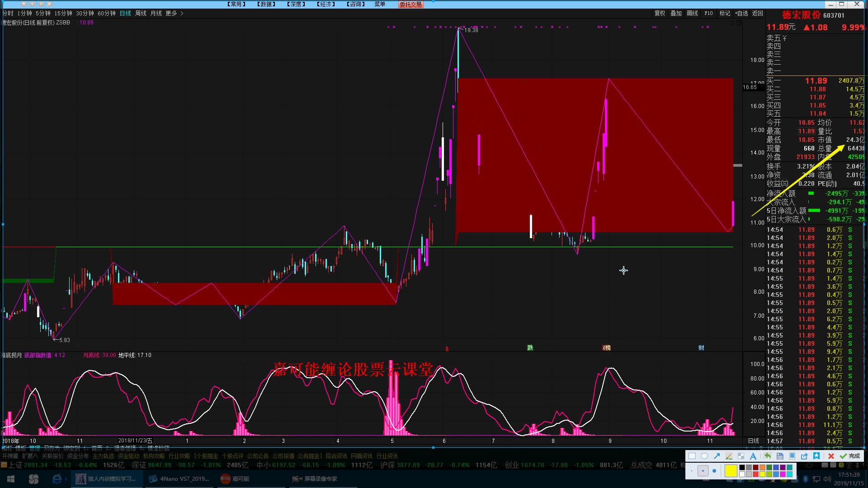Send screenshot to phone icon
The width and height of the screenshot is (868, 488).
pyautogui.click(x=792, y=456)
